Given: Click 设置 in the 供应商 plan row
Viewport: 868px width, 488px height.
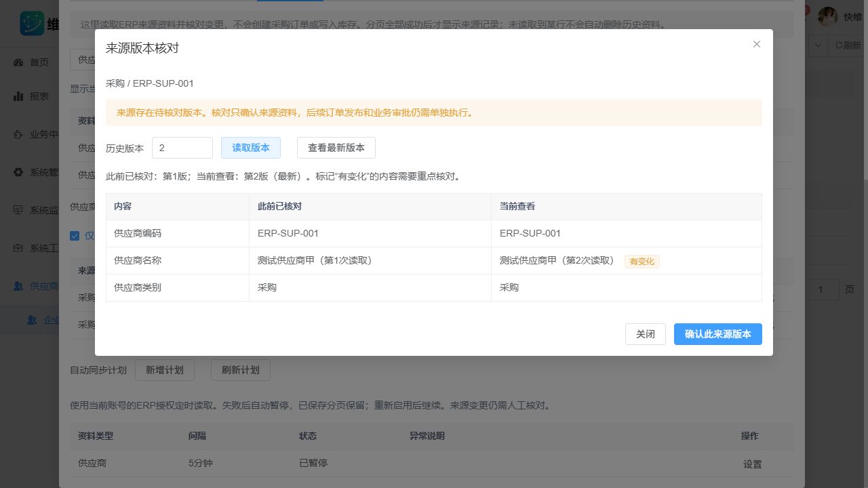Looking at the screenshot, I should (753, 464).
